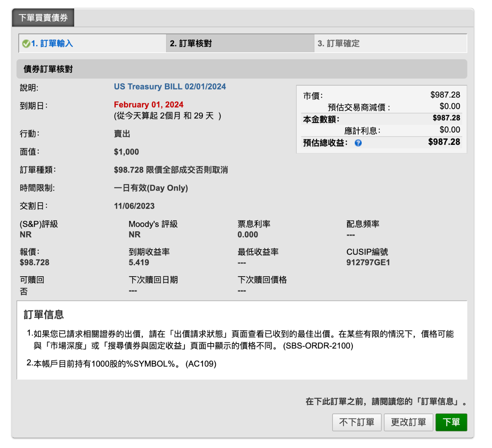Click the blue question mark help icon beside 預估總收益
492x448 pixels.
358,143
